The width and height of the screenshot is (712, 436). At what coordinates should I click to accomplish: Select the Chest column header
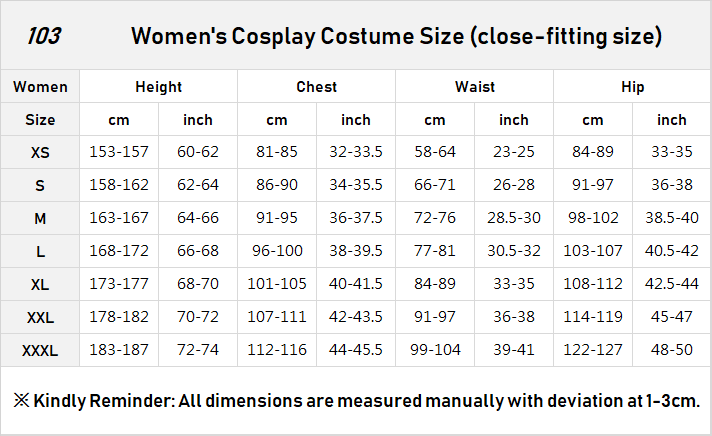[316, 87]
